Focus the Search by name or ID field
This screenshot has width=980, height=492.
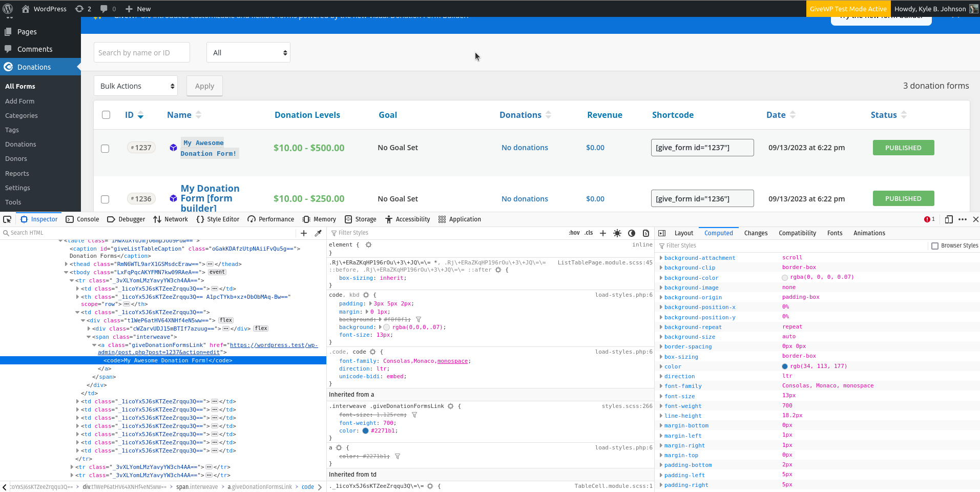[142, 53]
